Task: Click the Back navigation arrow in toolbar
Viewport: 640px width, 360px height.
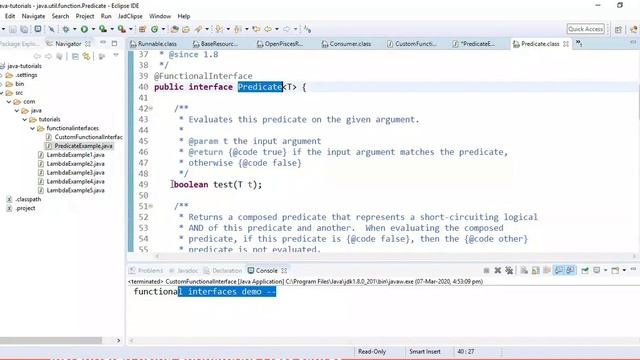Action: (x=268, y=29)
